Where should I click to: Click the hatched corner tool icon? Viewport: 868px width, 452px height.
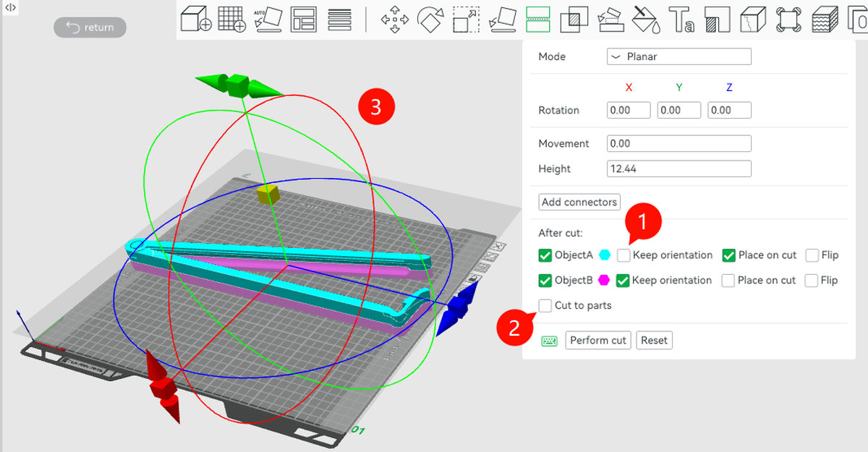click(718, 19)
